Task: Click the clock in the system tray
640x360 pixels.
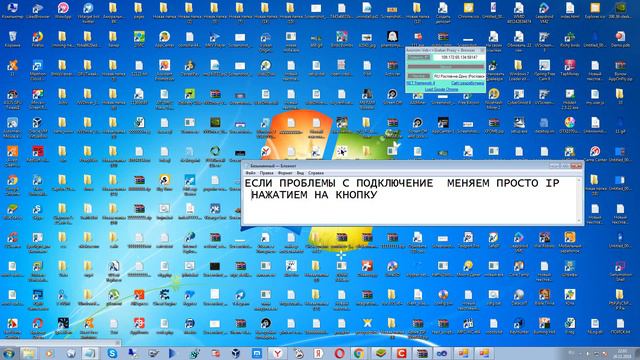Action: (622, 353)
